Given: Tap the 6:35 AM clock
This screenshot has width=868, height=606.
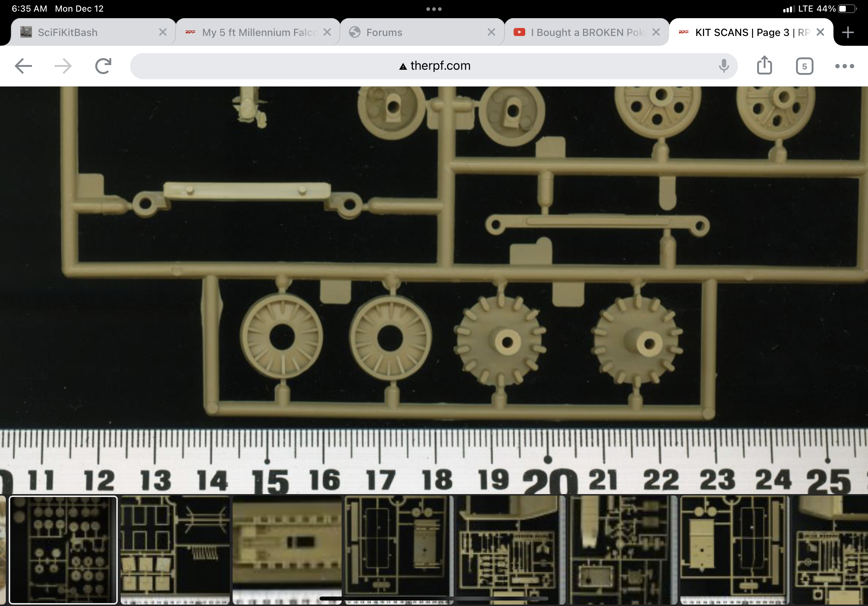Looking at the screenshot, I should [29, 9].
